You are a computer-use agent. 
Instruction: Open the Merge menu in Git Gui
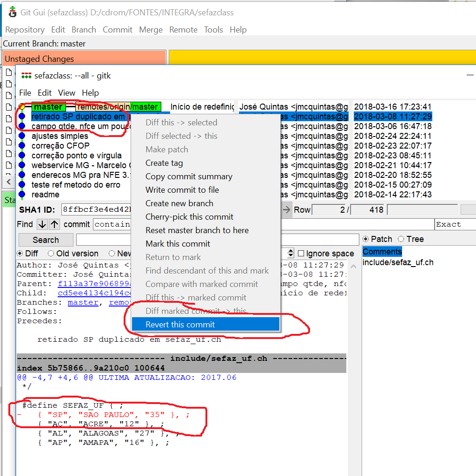(x=151, y=30)
